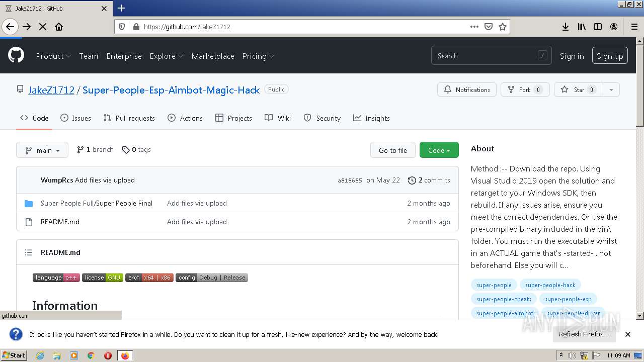Open the Firefox account avatar icon
Image resolution: width=644 pixels, height=362 pixels.
614,27
